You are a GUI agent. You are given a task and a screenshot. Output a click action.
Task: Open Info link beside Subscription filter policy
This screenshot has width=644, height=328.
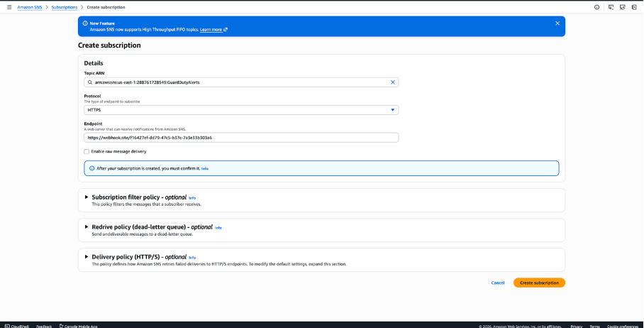coord(192,198)
